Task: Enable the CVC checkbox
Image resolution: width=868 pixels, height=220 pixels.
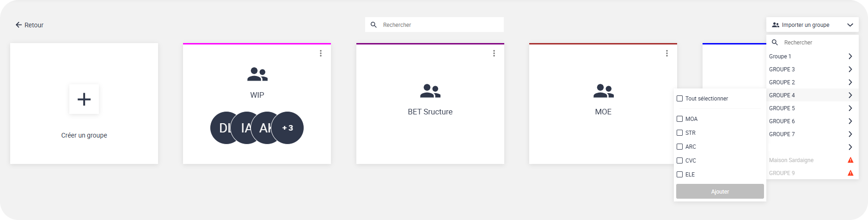Action: (x=680, y=161)
